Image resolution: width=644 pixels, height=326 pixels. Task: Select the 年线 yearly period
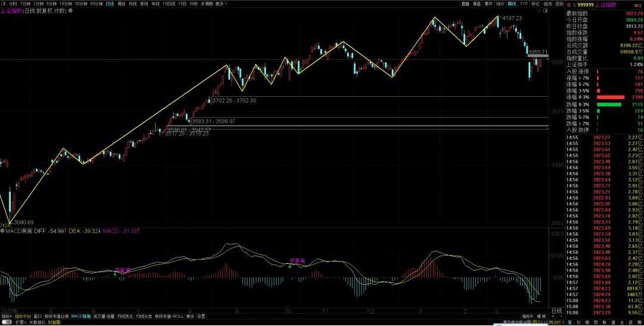point(155,4)
